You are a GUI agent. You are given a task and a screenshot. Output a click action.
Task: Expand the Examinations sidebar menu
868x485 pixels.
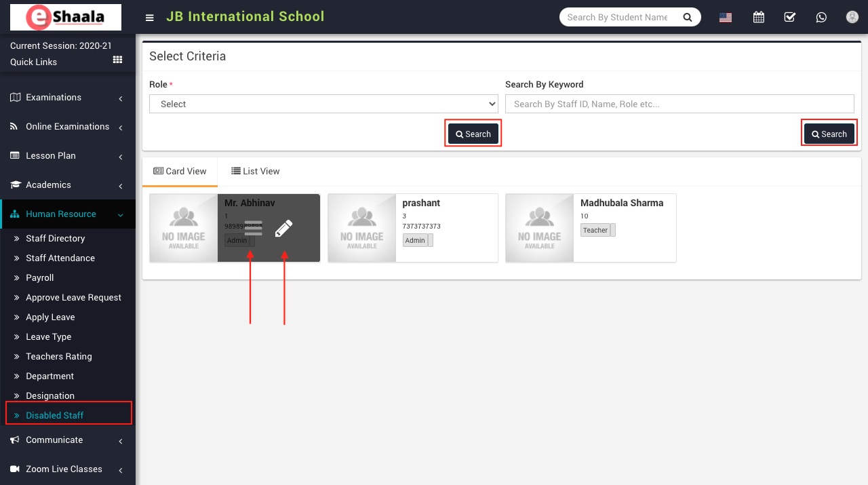pos(67,98)
